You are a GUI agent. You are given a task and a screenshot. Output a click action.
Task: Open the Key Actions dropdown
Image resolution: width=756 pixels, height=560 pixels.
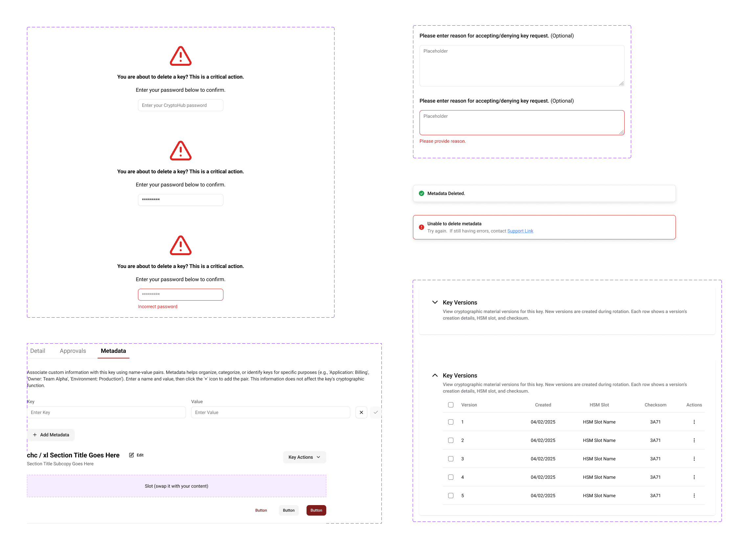[304, 457]
